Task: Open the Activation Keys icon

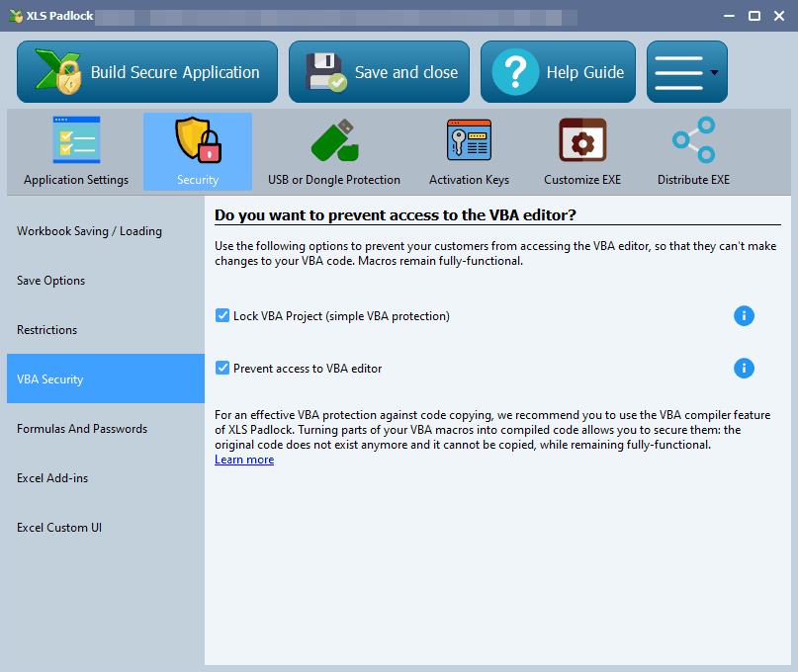Action: 469,140
